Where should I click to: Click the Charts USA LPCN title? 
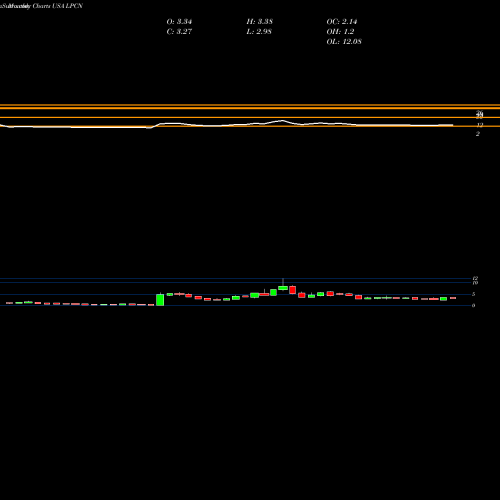tap(58, 6)
